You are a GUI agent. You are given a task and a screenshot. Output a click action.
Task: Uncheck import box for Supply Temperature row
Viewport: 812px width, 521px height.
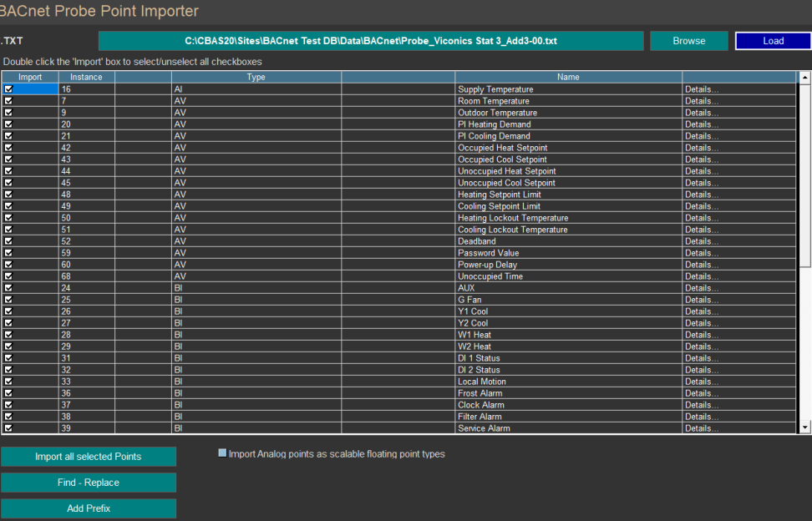[x=9, y=89]
